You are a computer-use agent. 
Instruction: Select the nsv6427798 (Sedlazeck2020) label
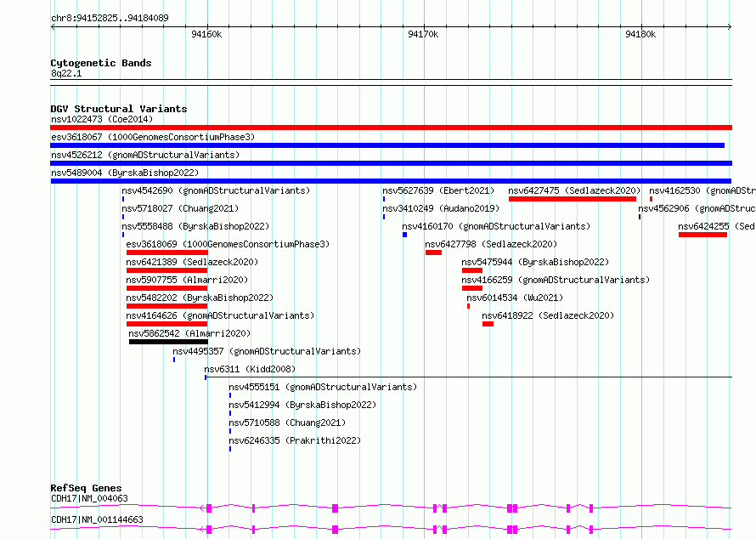[491, 244]
